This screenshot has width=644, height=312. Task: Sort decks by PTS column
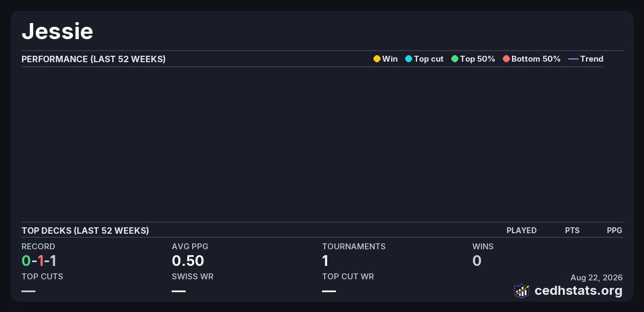572,231
